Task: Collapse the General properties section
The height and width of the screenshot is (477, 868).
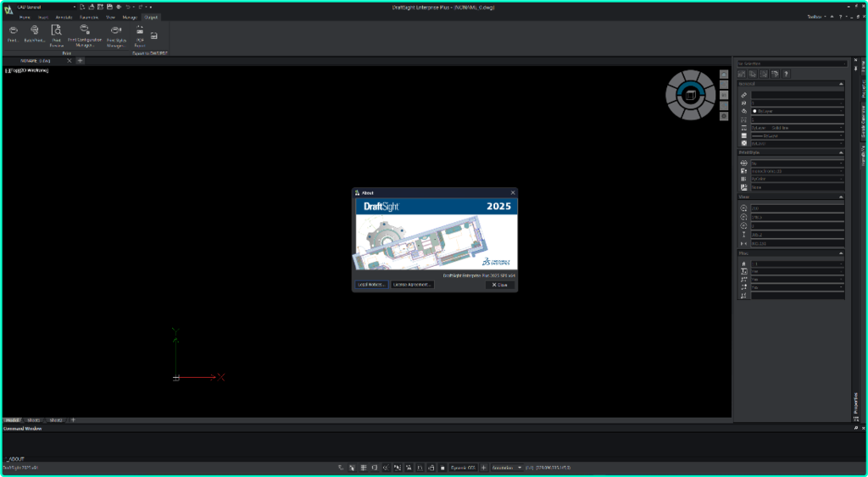Action: point(841,84)
